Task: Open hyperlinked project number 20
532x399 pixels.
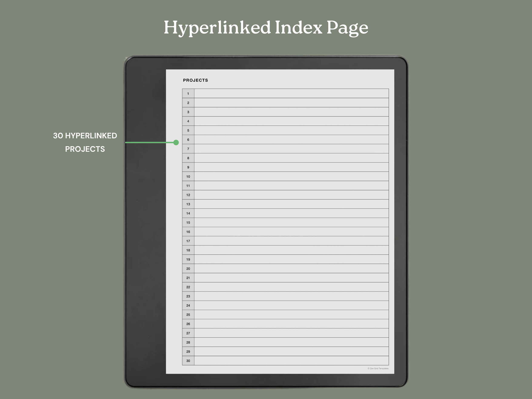Action: 188,269
